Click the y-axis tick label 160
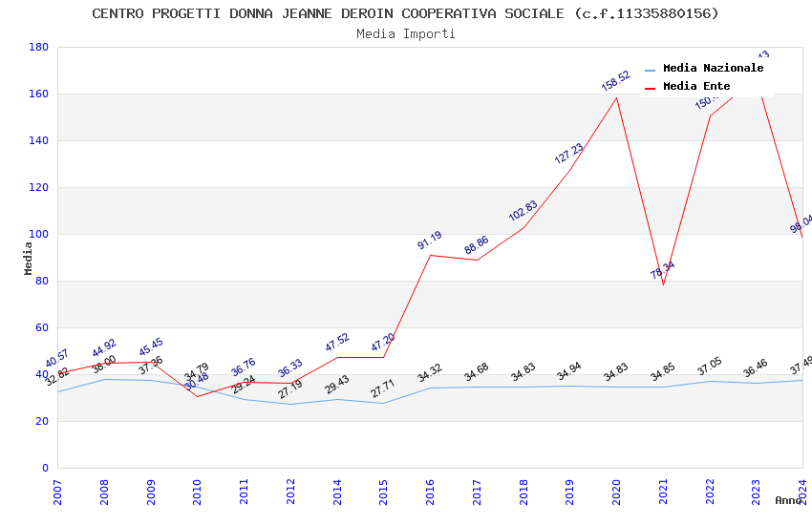Screen dimensions: 812x525 pos(39,94)
